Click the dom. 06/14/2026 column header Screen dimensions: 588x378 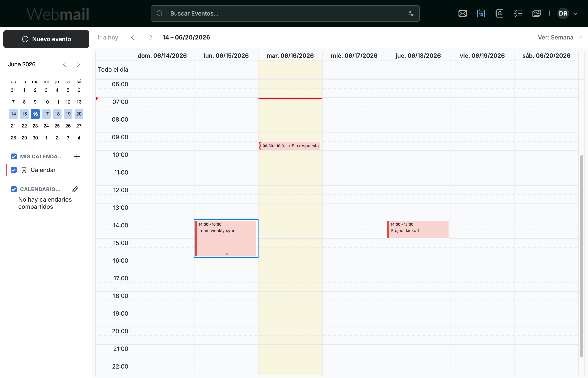click(x=162, y=56)
